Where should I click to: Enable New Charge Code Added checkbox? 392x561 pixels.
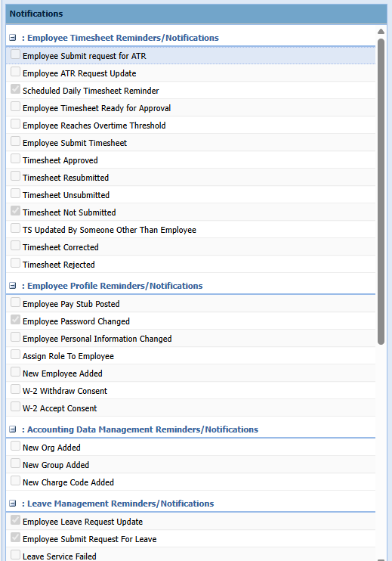click(15, 481)
